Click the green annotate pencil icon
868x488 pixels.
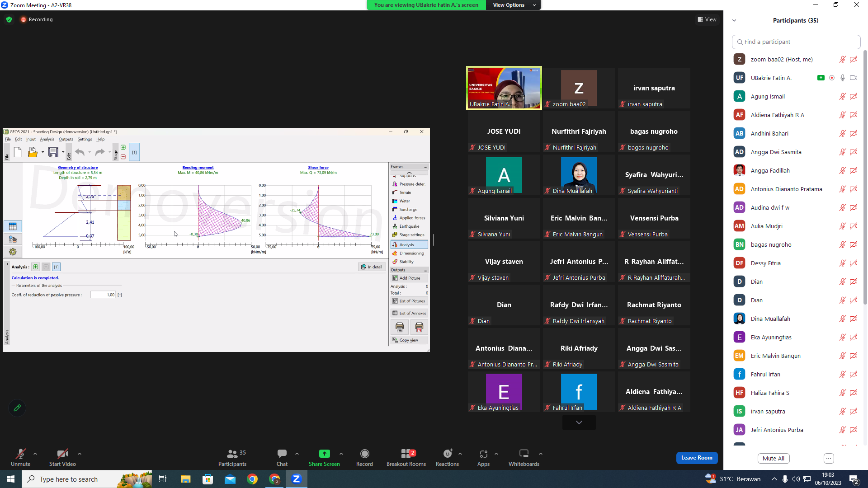(x=17, y=408)
